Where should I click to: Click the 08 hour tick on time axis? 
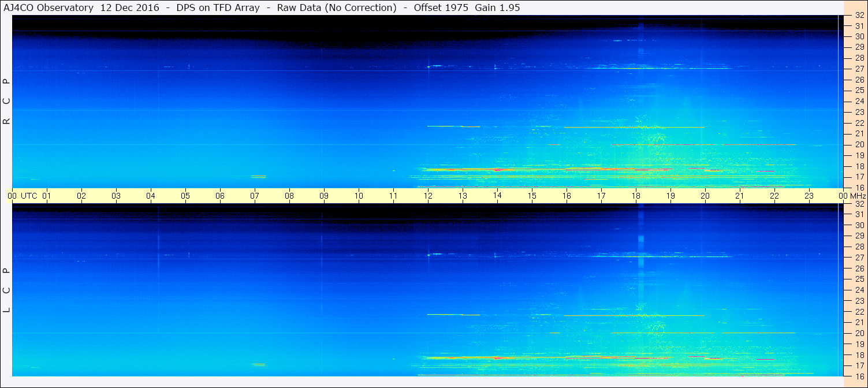(x=289, y=196)
